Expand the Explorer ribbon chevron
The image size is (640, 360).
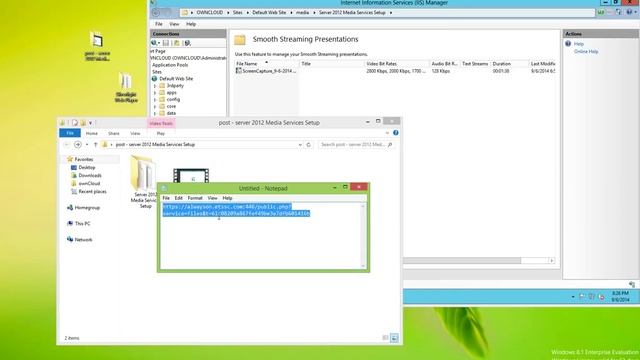pos(387,133)
